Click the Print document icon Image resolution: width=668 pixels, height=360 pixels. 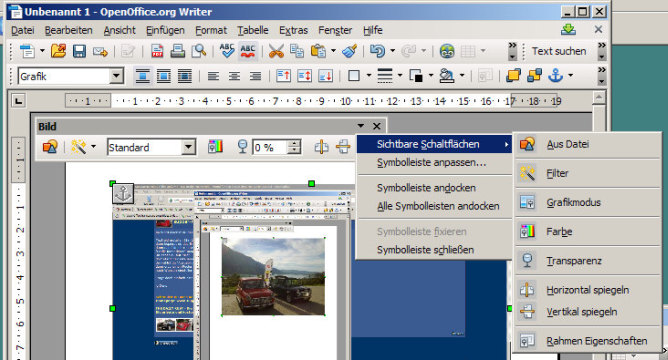pos(178,51)
